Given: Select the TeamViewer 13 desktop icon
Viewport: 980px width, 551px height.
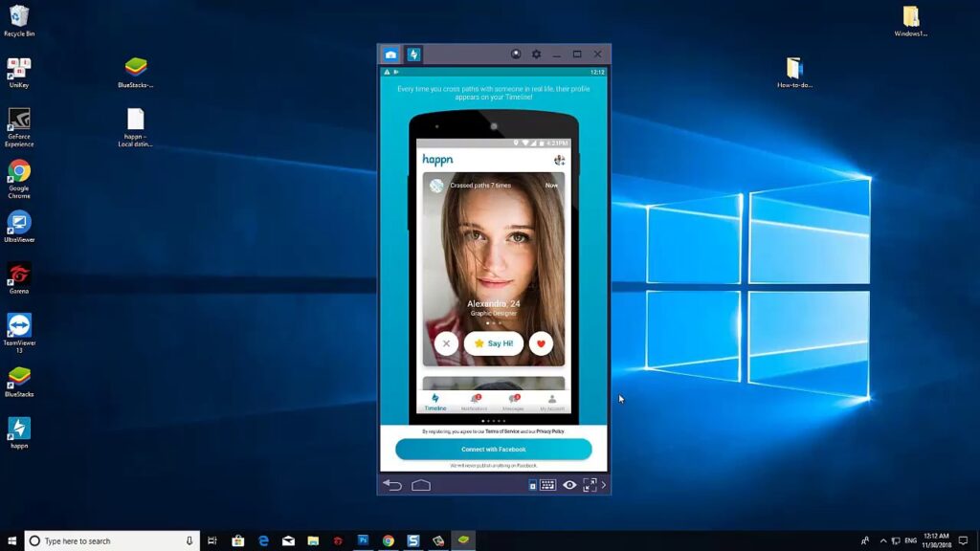Looking at the screenshot, I should [x=19, y=334].
